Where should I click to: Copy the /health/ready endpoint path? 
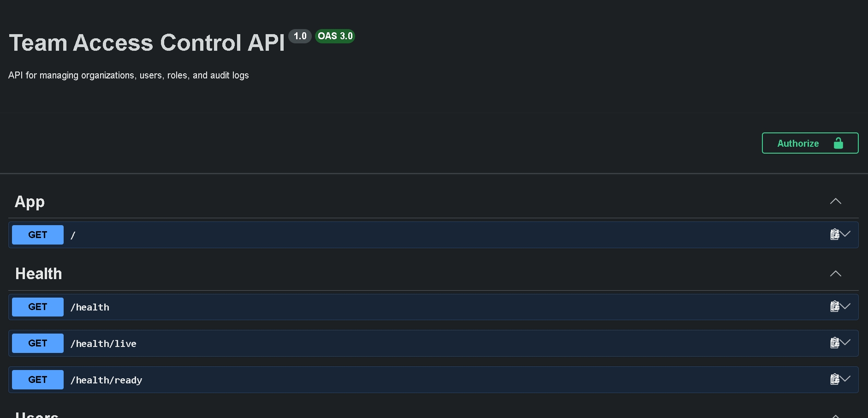(x=834, y=379)
